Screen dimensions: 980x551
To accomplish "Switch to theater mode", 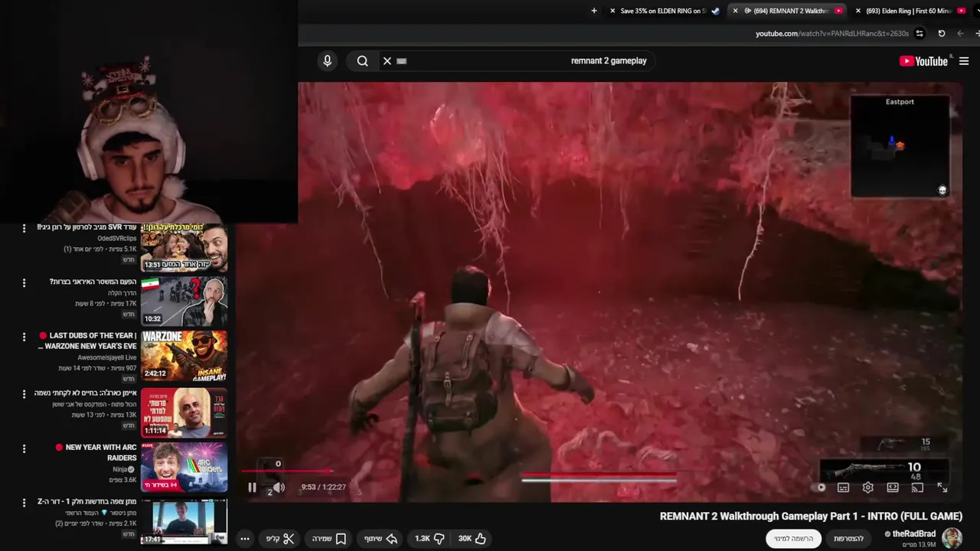I will point(893,487).
